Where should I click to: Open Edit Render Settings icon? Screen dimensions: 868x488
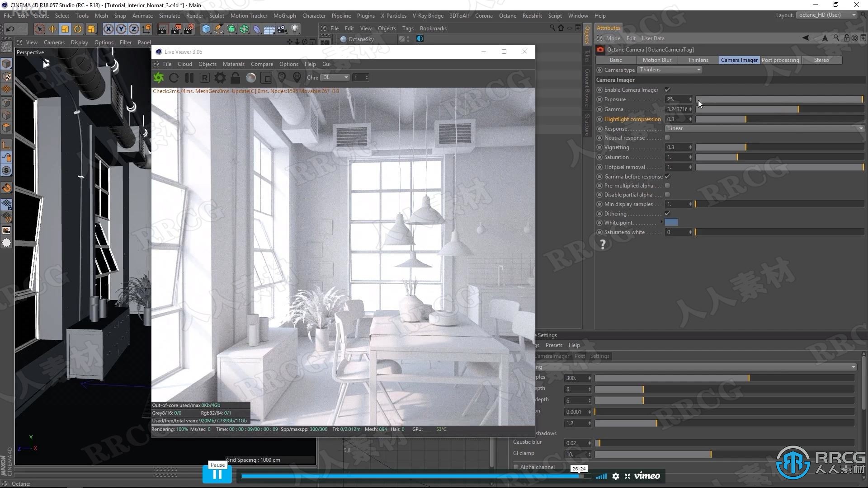pos(189,29)
